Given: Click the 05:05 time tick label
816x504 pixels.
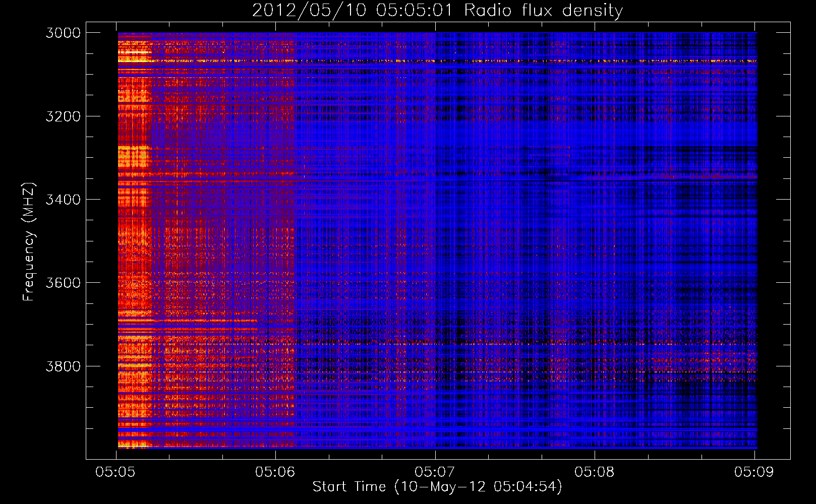Looking at the screenshot, I should tap(115, 472).
